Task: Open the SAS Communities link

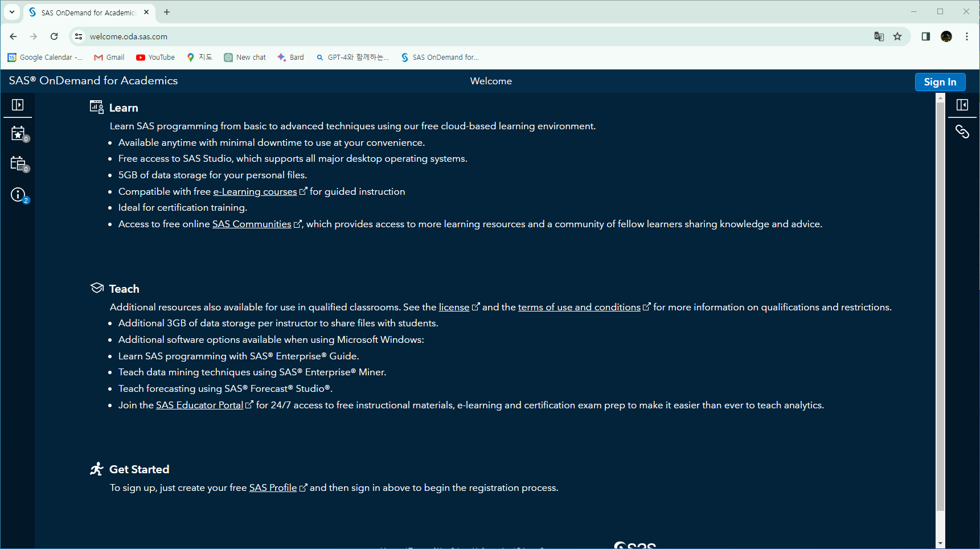Action: point(252,224)
